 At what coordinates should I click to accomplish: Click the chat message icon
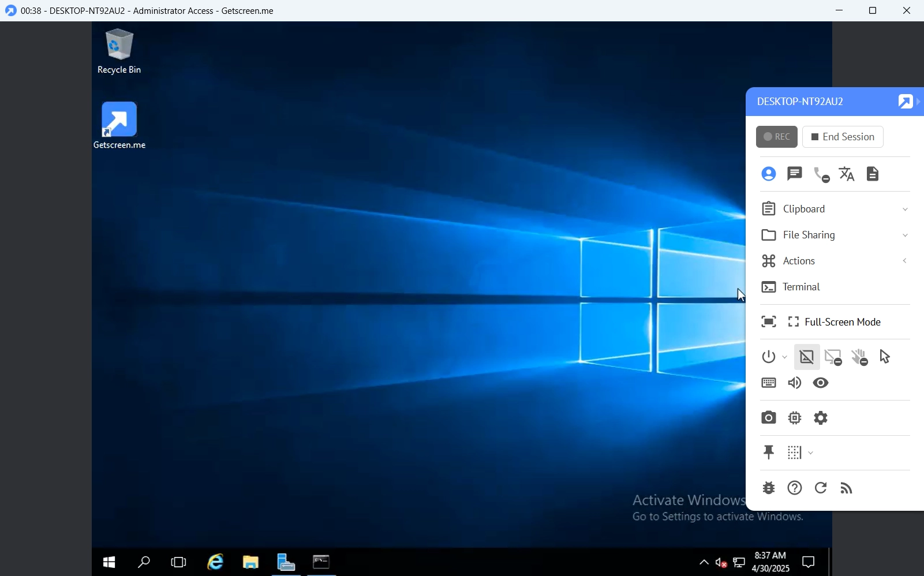point(795,174)
